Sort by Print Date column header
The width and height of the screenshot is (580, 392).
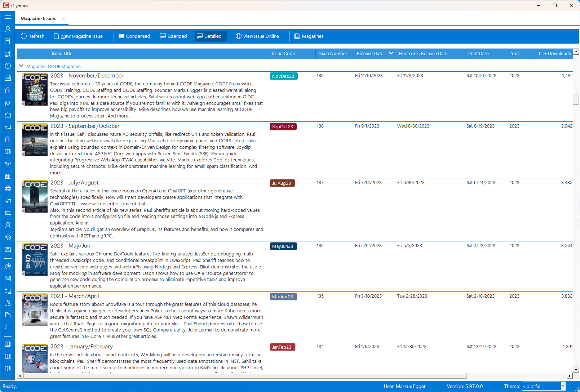pos(487,54)
